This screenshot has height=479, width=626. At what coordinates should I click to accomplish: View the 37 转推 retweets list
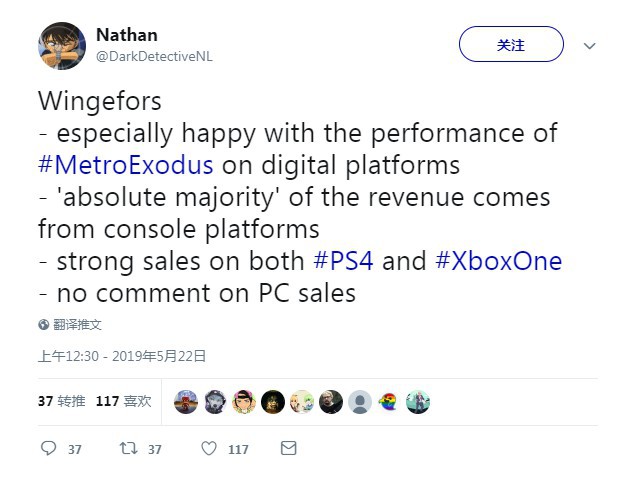tap(61, 401)
